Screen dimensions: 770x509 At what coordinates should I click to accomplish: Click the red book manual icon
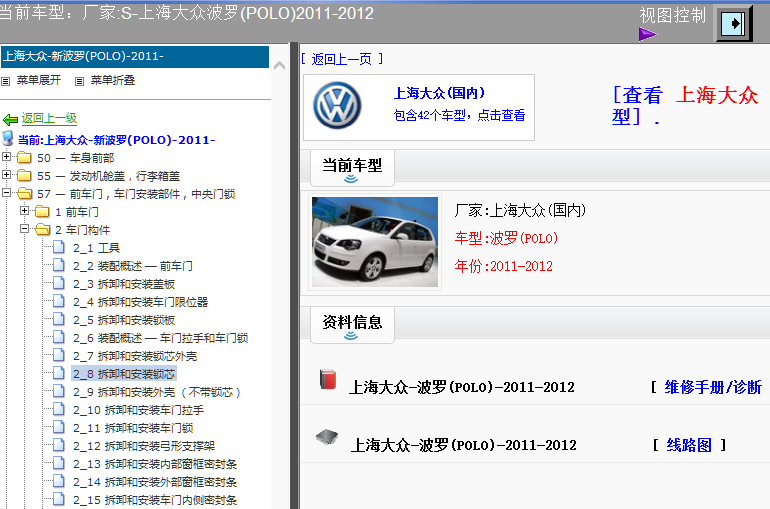(328, 379)
